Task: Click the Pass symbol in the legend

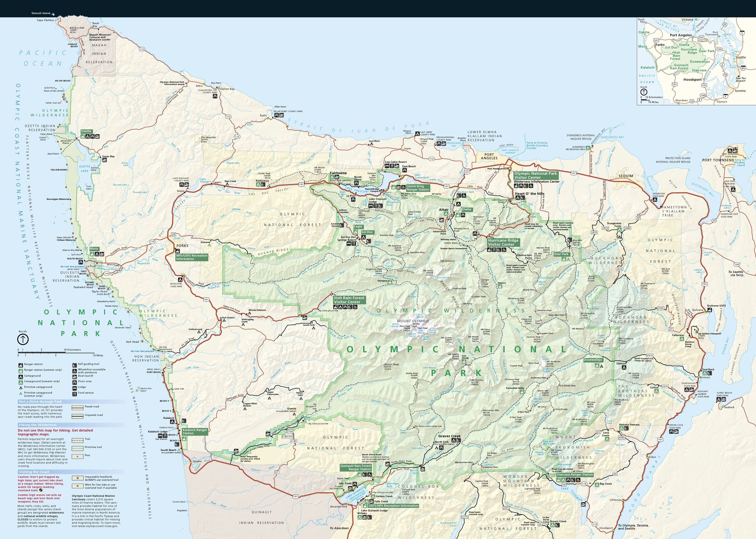Action: [77, 456]
